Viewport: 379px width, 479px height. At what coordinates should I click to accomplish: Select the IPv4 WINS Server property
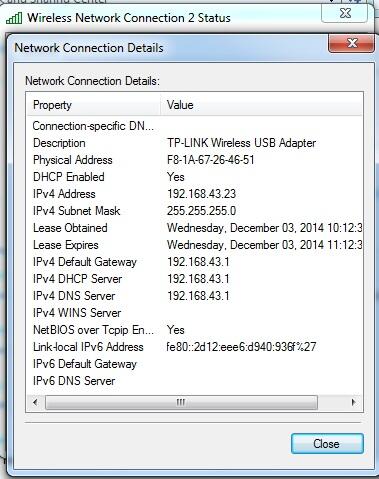click(77, 313)
